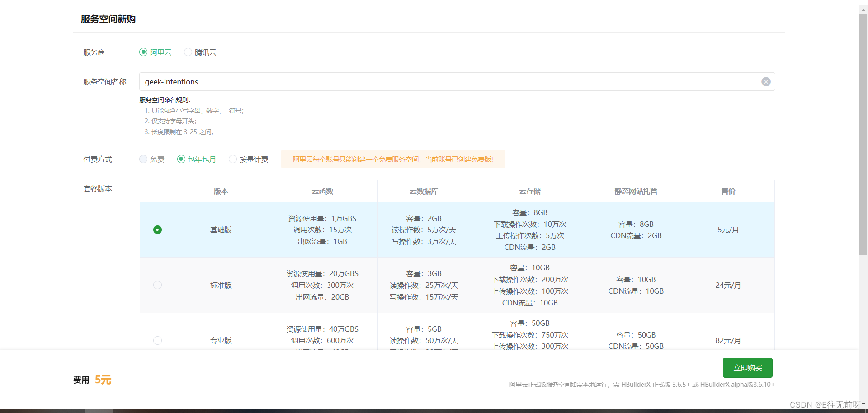Select the 基础版 plan radio button
The image size is (868, 413).
(157, 230)
